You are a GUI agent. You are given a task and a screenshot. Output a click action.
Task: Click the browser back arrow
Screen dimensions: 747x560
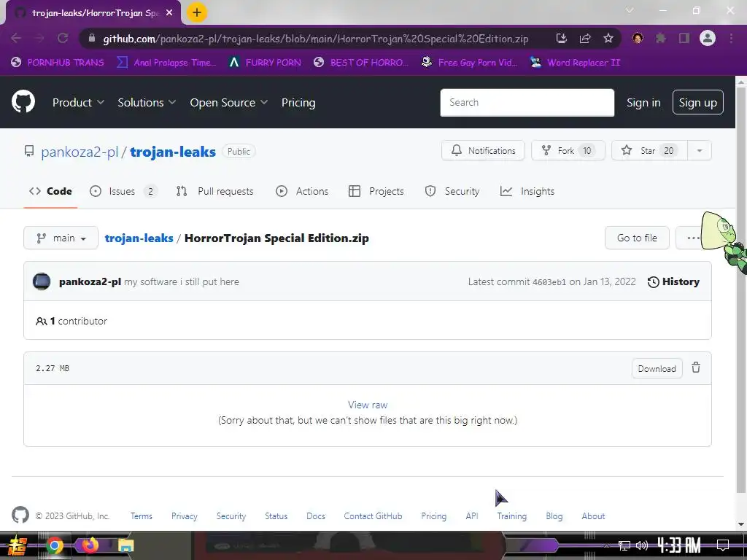[x=16, y=38]
